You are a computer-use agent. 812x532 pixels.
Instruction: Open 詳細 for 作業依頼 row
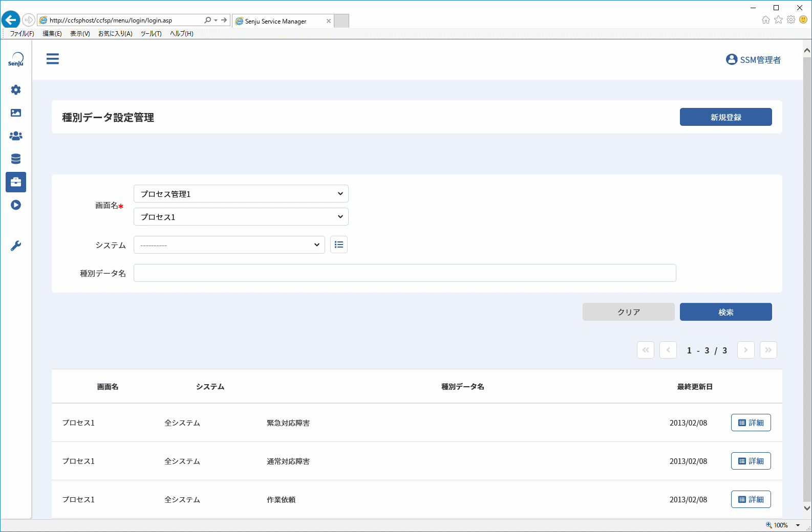tap(751, 499)
